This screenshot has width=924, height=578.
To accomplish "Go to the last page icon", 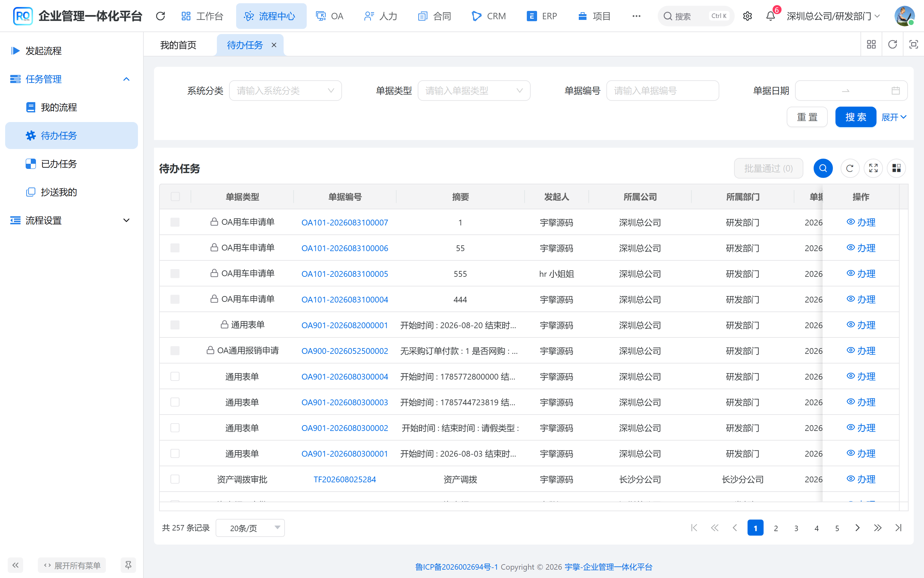I will coord(898,528).
